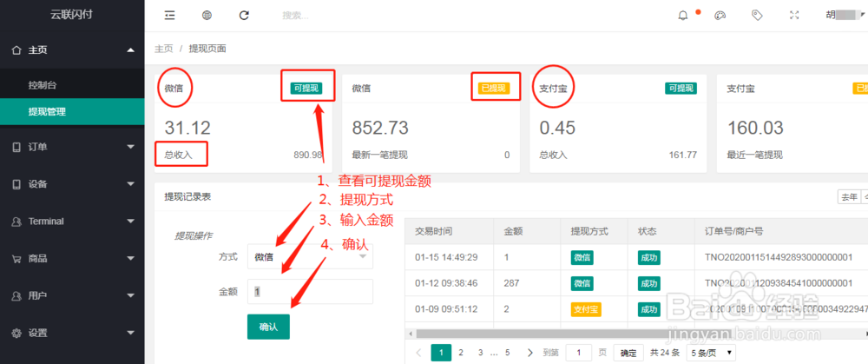Image resolution: width=868 pixels, height=364 pixels.
Task: Select current page 1 in pagination
Action: 441,353
